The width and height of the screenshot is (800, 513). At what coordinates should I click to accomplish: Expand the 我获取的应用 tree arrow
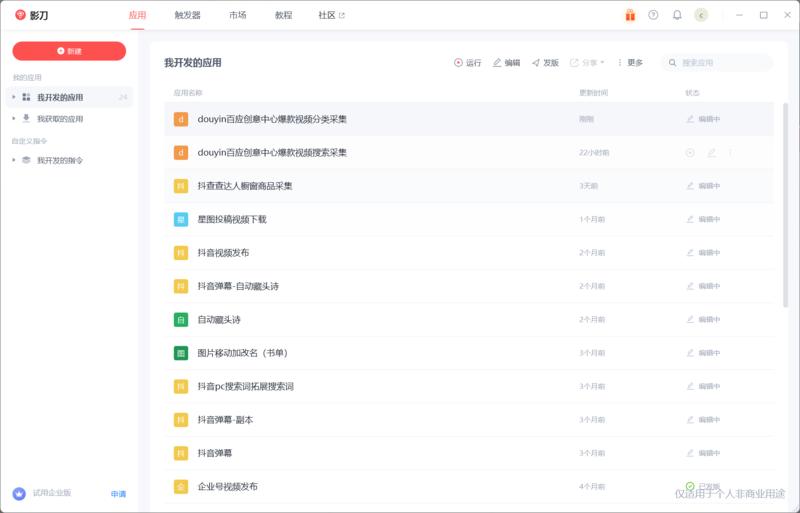click(x=14, y=118)
